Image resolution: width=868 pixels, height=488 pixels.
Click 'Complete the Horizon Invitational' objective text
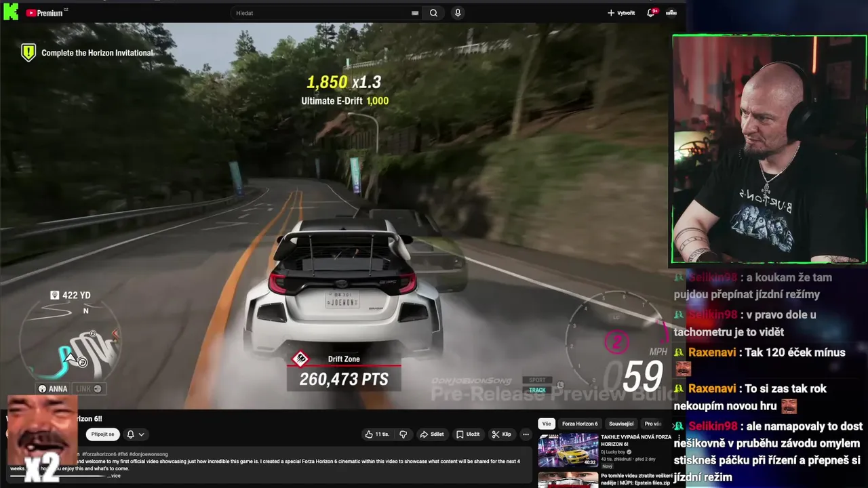pyautogui.click(x=97, y=53)
